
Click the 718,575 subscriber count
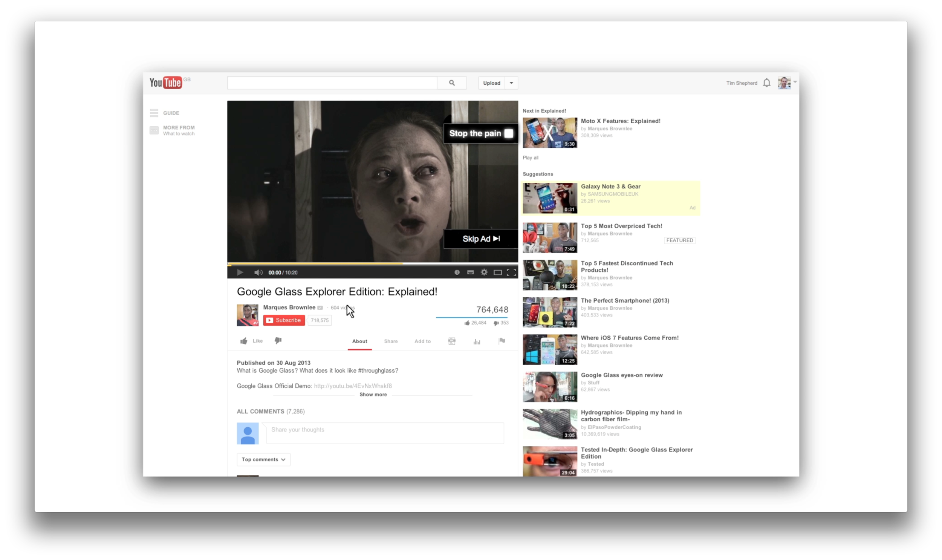319,320
